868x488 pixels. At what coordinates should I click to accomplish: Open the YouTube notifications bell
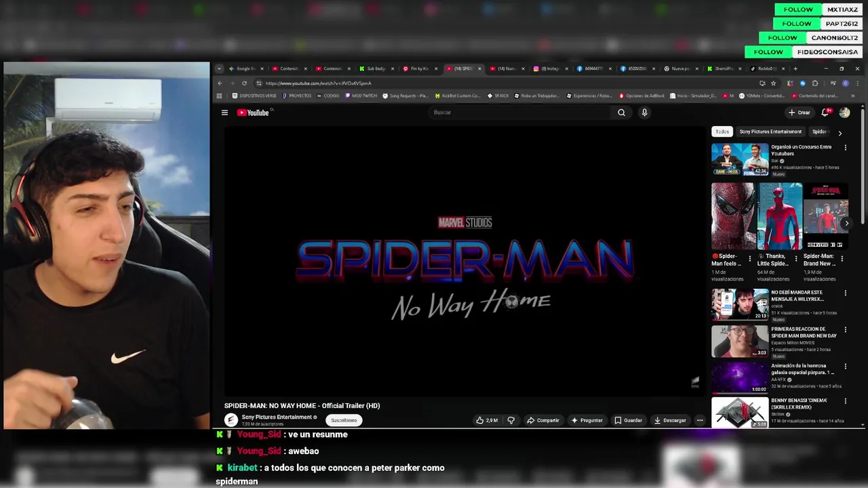pos(825,113)
